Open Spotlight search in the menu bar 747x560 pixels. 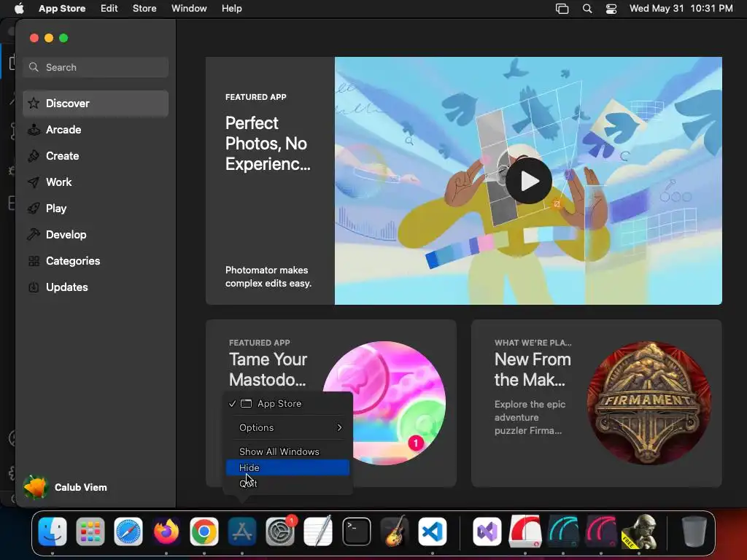tap(587, 9)
